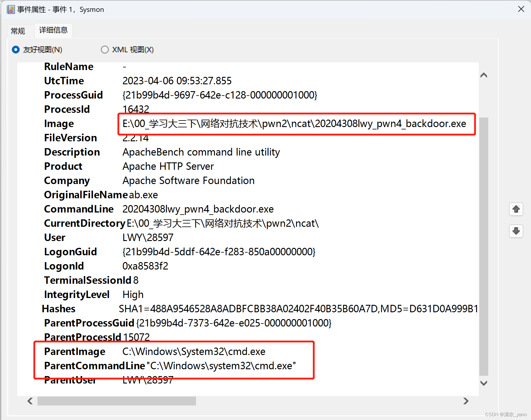531x420 pixels.
Task: Click the CurrentDirectory path value
Action: coord(223,223)
